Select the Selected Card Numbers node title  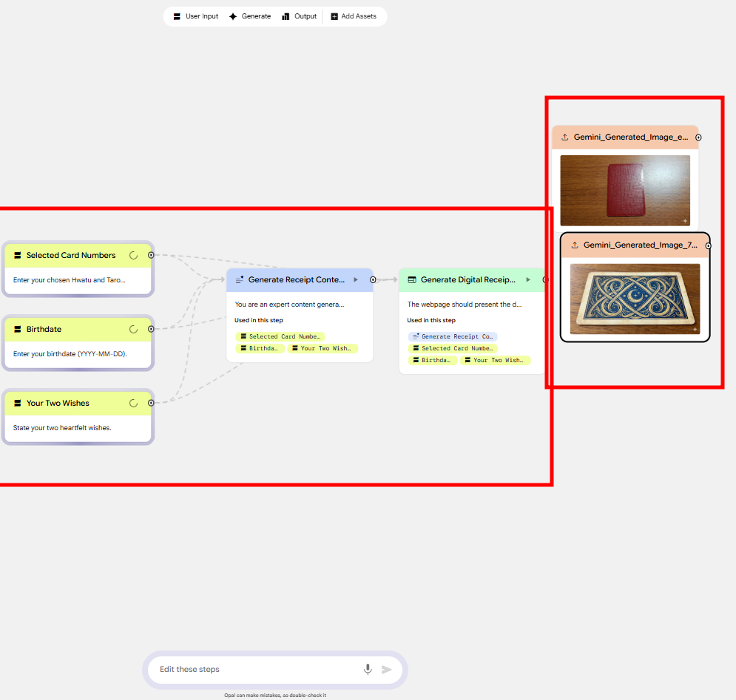click(71, 255)
